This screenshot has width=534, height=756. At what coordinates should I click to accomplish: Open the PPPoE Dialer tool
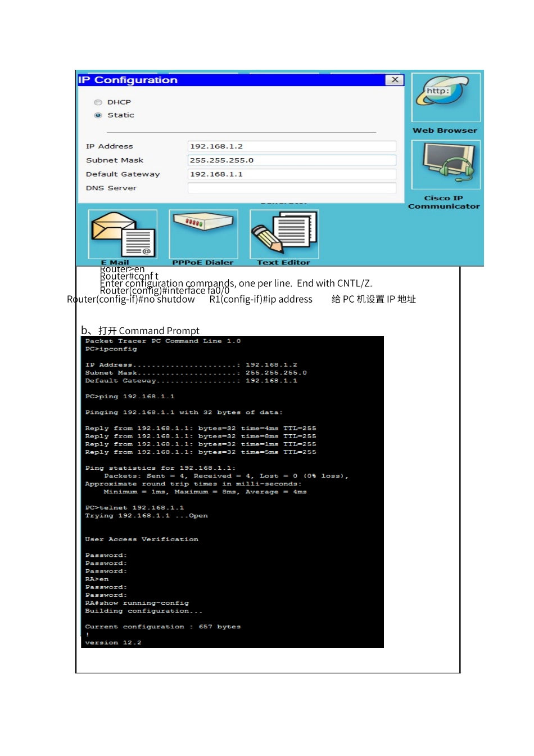pos(203,234)
